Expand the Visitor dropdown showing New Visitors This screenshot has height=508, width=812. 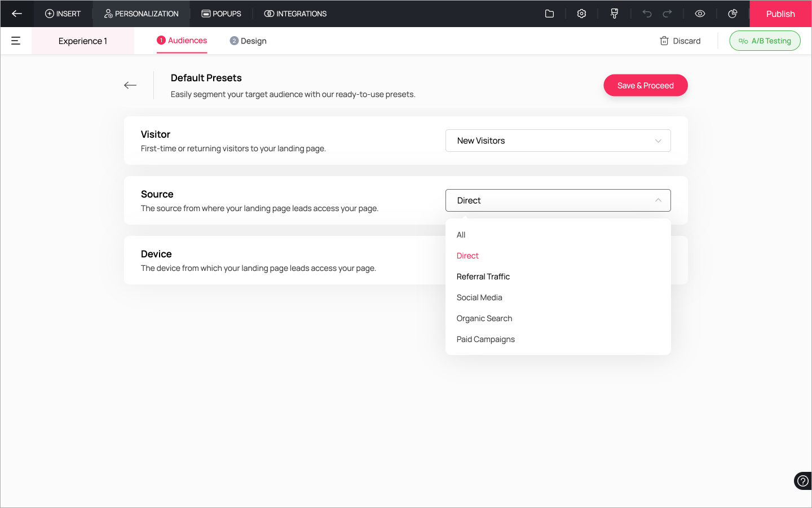click(x=558, y=141)
